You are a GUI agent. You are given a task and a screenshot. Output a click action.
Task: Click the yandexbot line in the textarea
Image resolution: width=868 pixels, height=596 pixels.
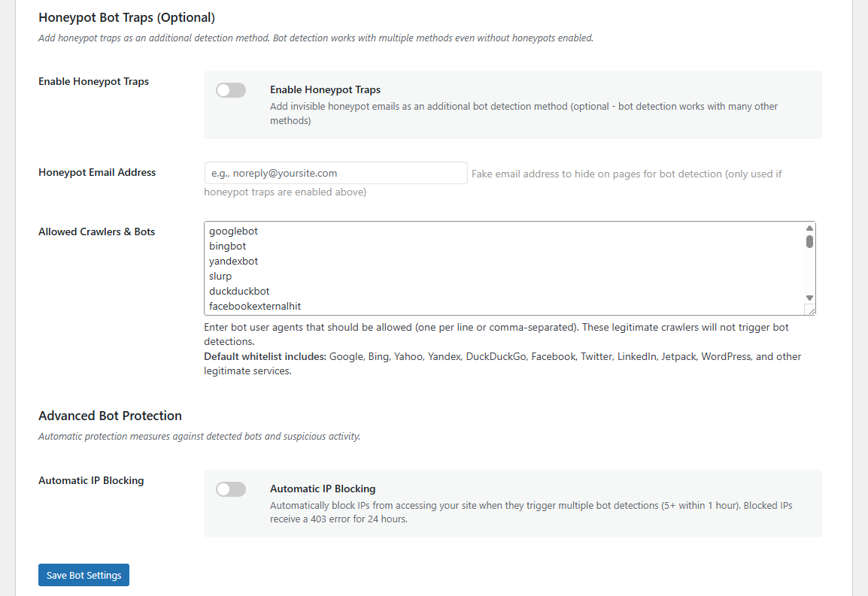234,262
